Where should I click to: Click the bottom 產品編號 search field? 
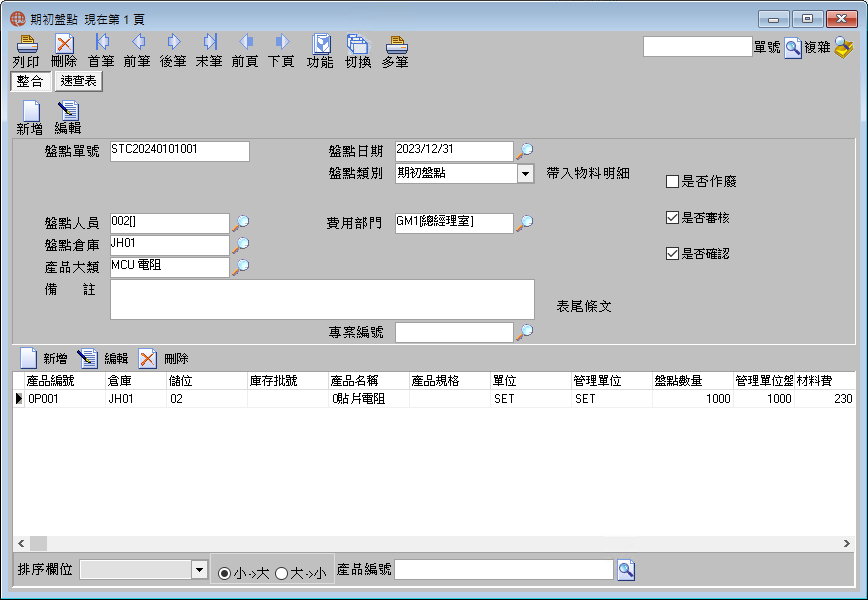[x=504, y=570]
